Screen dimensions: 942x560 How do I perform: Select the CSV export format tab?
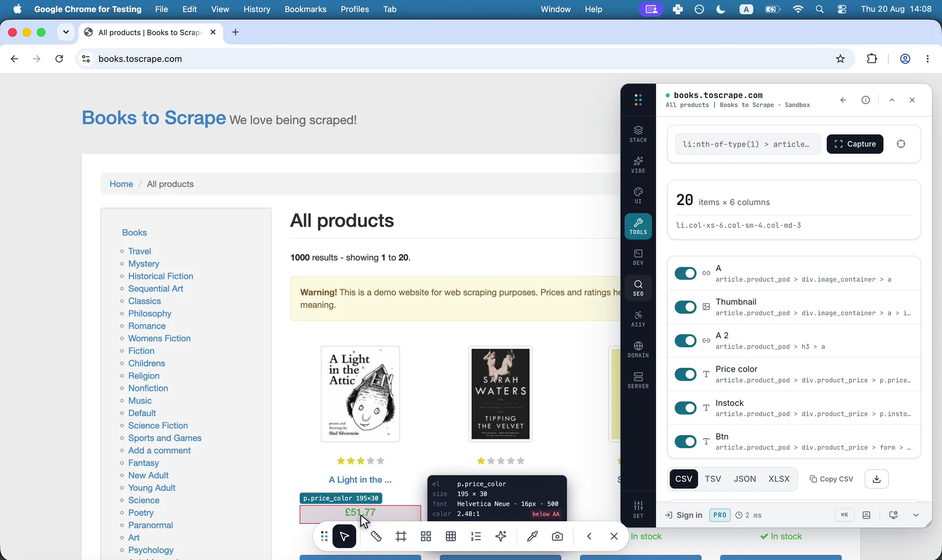click(x=683, y=479)
